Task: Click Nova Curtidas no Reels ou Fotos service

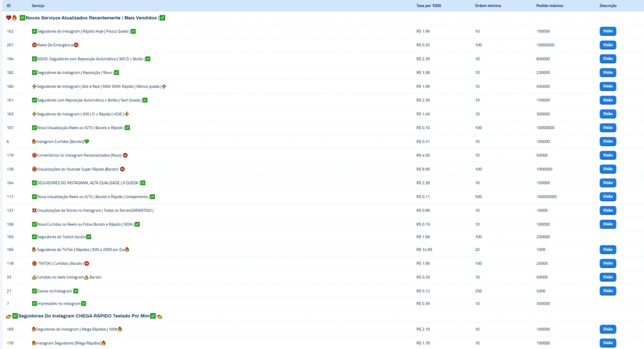Action: point(86,224)
